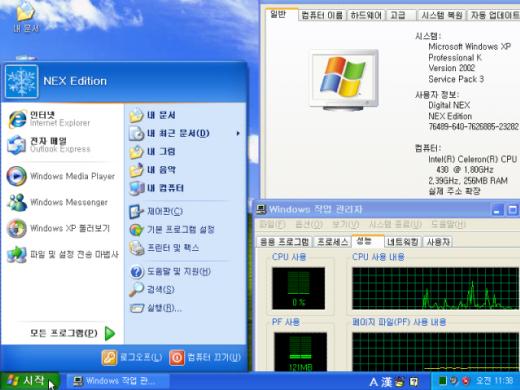
Task: Click language bar A input mode icon
Action: click(x=373, y=382)
